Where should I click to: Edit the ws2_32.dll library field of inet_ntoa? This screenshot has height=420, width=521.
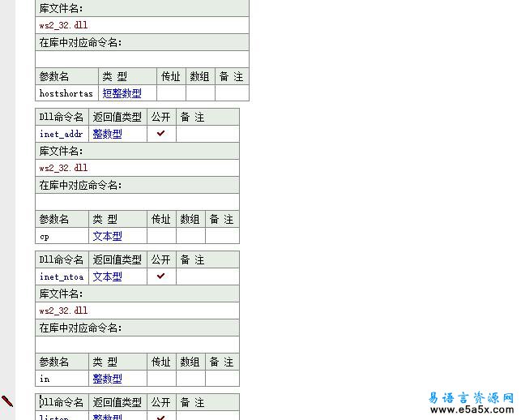pos(137,311)
